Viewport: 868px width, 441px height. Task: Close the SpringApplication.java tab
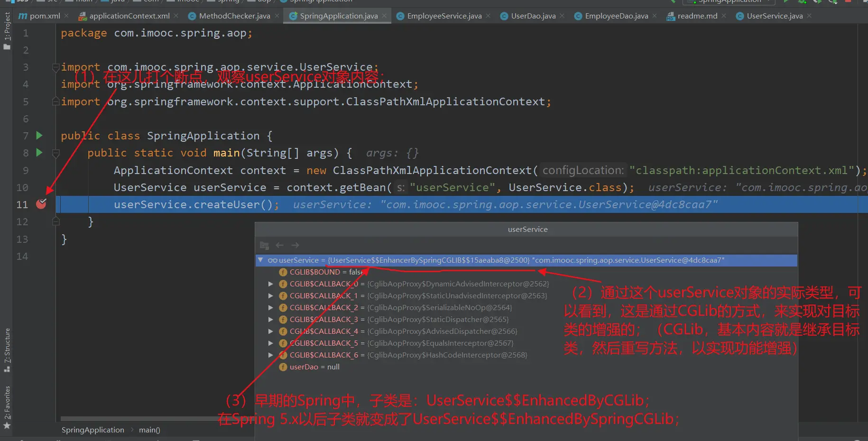click(384, 16)
